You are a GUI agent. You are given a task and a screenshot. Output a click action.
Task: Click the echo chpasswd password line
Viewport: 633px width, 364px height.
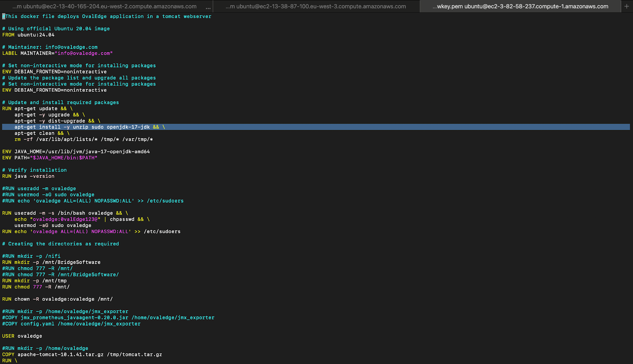[82, 219]
